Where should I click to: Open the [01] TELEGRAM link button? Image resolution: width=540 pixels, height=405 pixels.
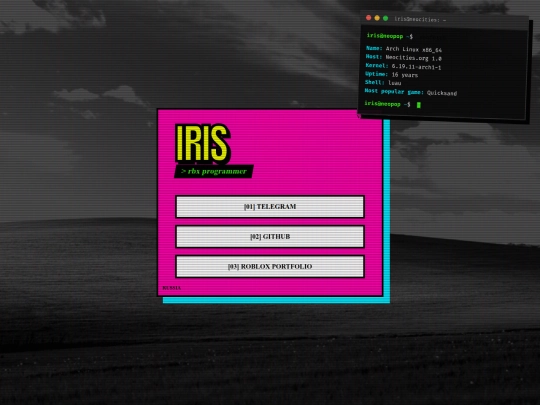point(270,207)
